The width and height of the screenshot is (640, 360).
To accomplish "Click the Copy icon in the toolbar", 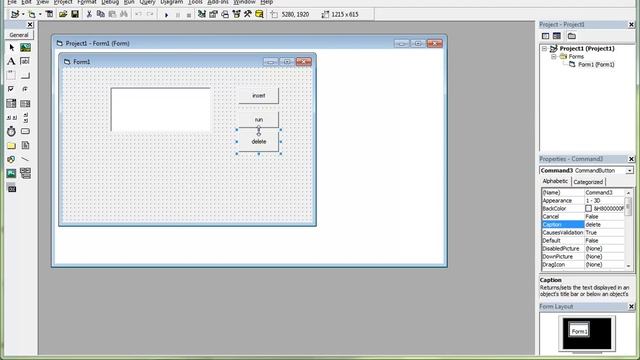I will (x=100, y=14).
